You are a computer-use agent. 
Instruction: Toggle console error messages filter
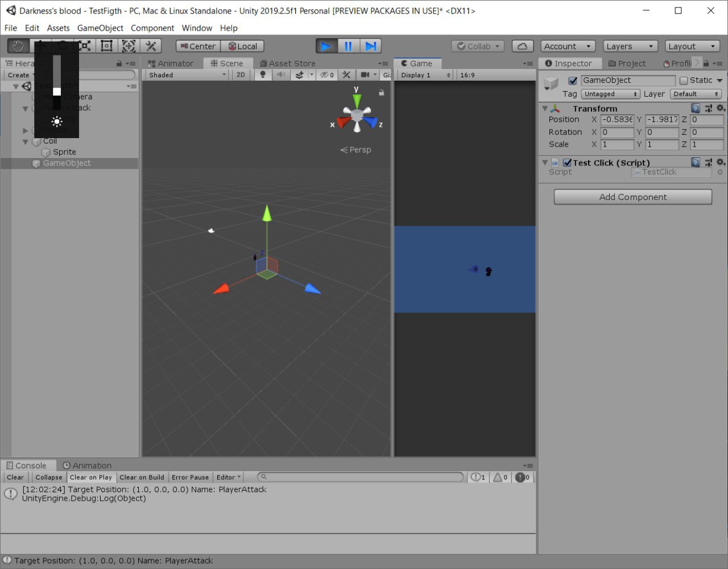522,477
